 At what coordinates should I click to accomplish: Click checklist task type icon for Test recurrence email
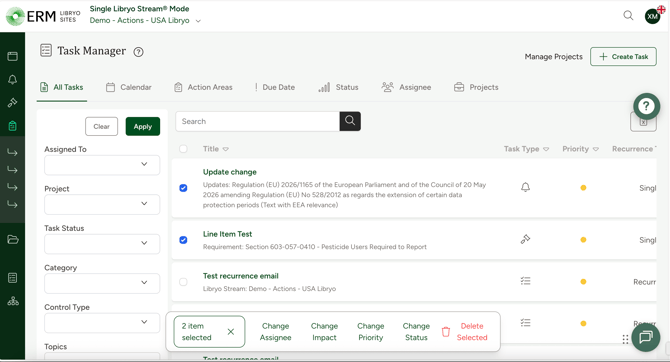pos(525,281)
